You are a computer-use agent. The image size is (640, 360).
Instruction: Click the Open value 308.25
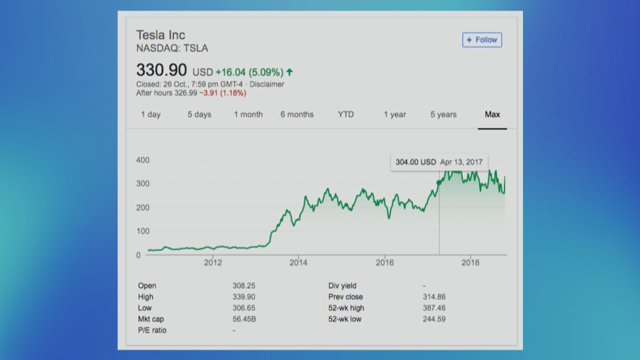(x=244, y=286)
